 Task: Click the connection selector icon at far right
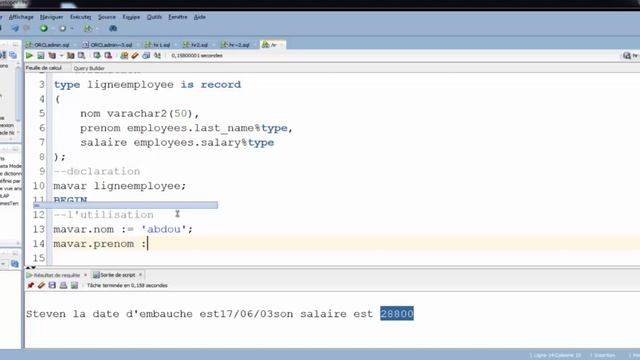pyautogui.click(x=627, y=56)
